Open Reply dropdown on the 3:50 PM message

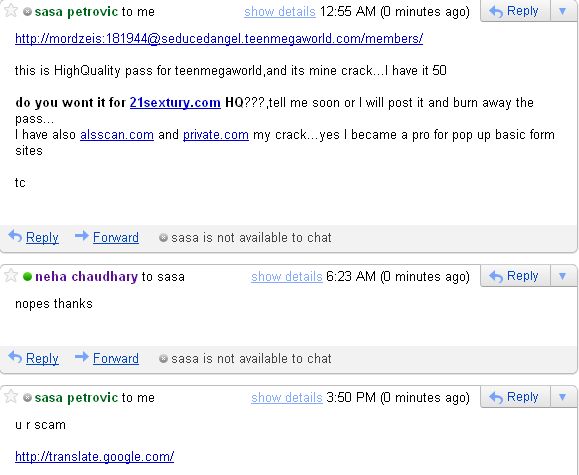pos(563,397)
